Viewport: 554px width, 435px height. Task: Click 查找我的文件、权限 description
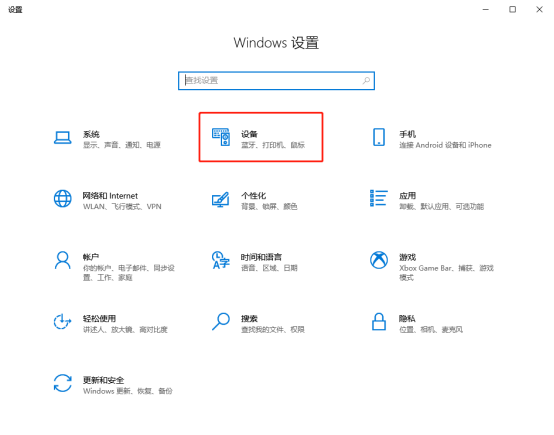[273, 329]
